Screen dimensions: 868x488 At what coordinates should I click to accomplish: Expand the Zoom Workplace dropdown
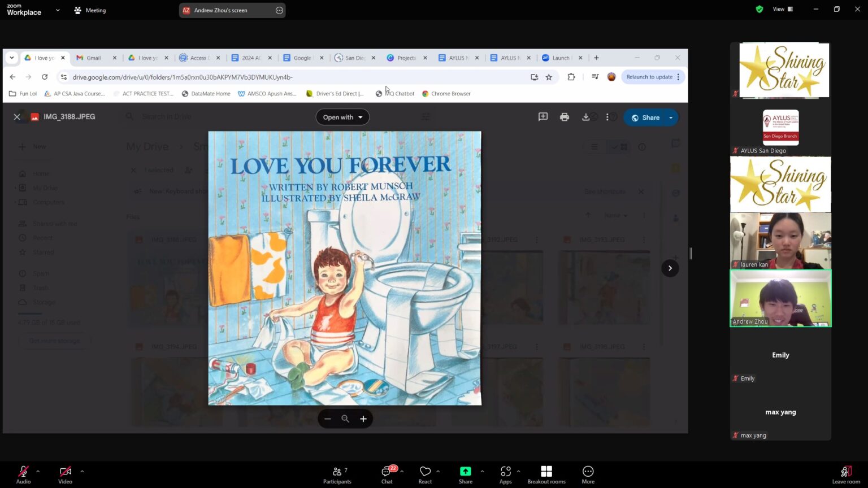tap(58, 10)
